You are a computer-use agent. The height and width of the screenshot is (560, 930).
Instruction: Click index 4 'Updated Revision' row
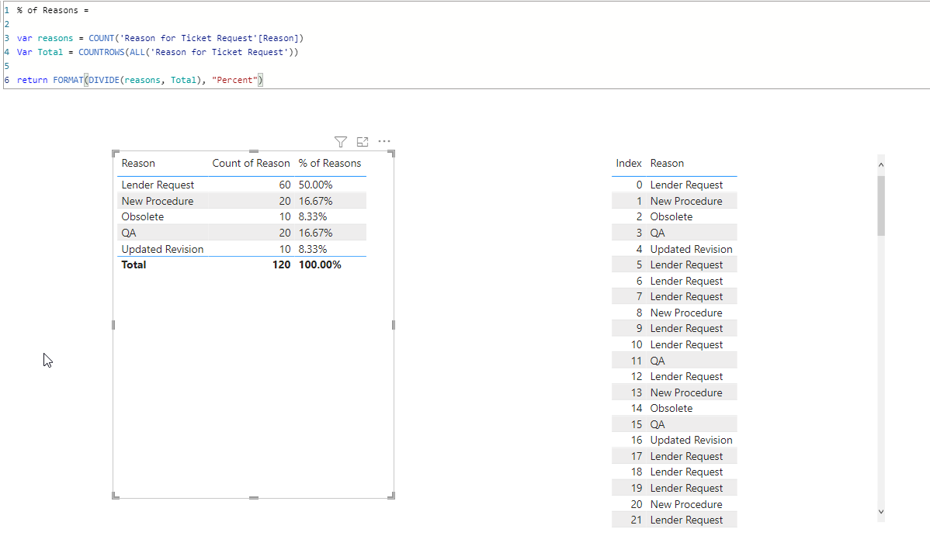[675, 249]
